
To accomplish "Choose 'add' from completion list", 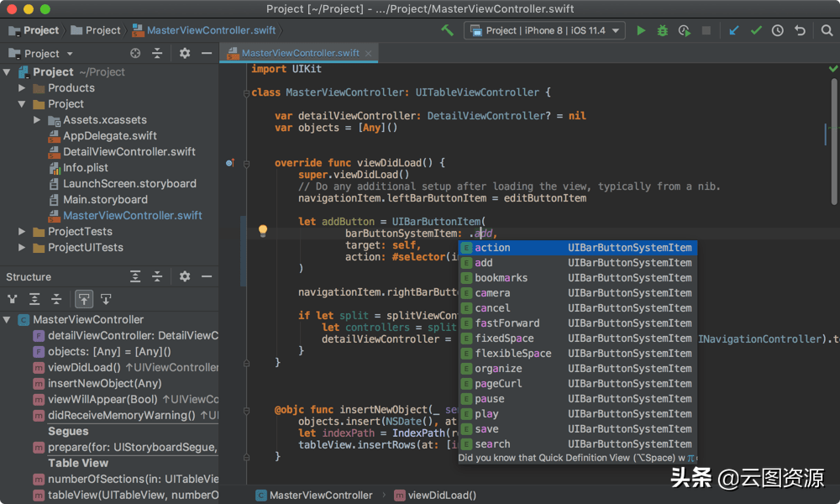I will click(x=578, y=262).
